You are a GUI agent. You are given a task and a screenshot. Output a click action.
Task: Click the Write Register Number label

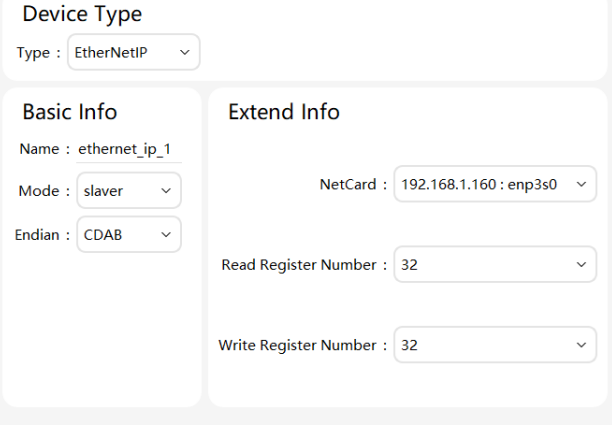point(297,345)
